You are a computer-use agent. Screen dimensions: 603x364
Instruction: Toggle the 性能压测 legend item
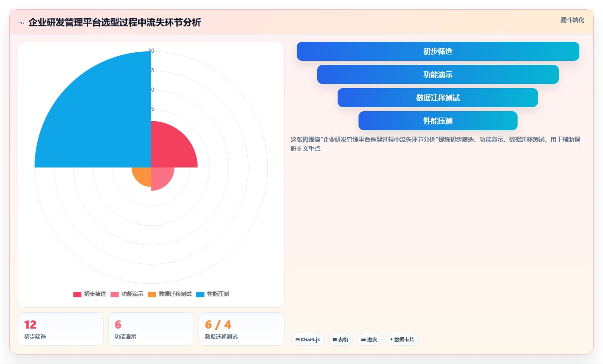[213, 294]
